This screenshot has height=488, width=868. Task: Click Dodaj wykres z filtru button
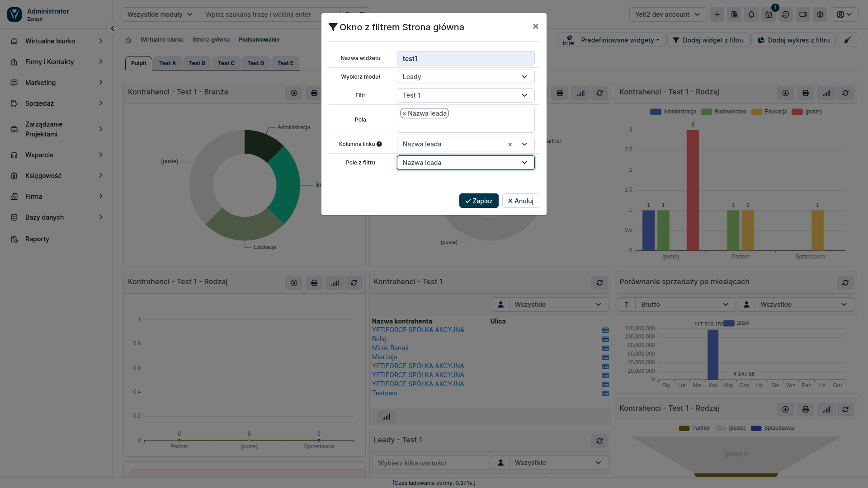pos(794,40)
